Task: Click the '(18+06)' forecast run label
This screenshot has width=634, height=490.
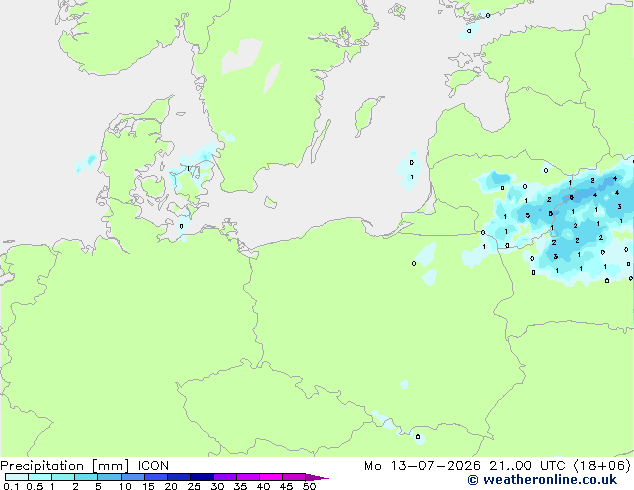Action: point(602,466)
